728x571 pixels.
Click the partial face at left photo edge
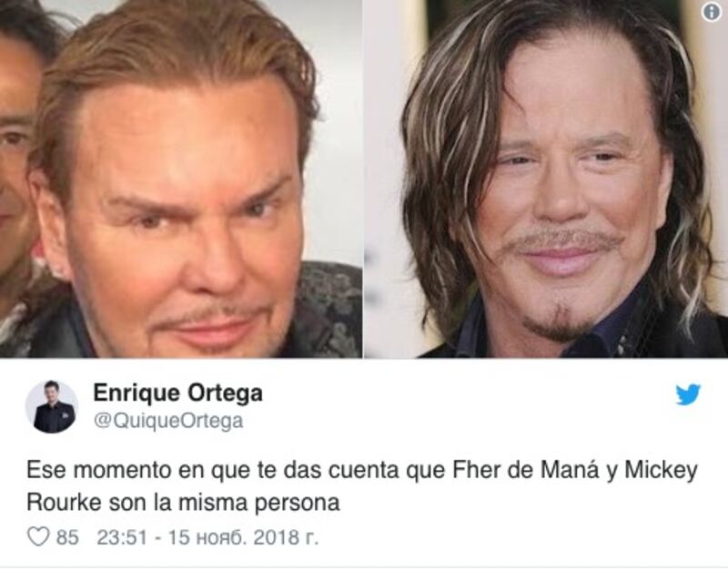18,153
